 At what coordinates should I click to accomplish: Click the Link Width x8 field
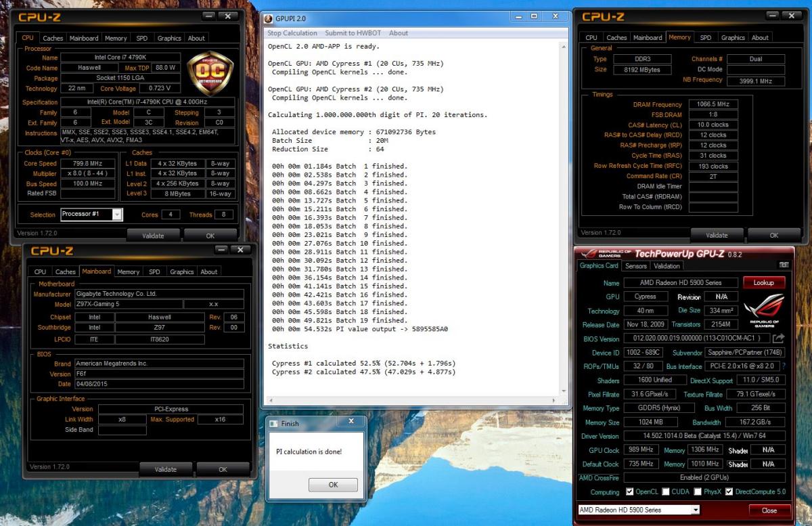click(x=122, y=420)
